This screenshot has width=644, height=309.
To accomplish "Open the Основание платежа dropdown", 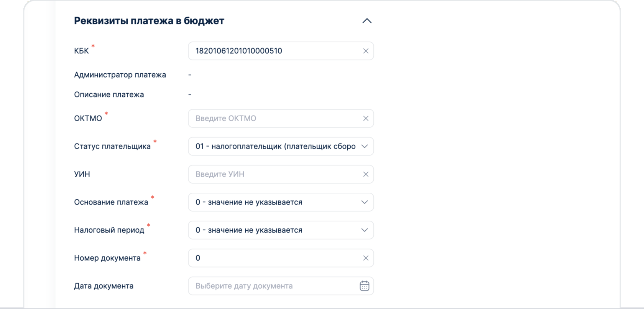I will point(275,202).
